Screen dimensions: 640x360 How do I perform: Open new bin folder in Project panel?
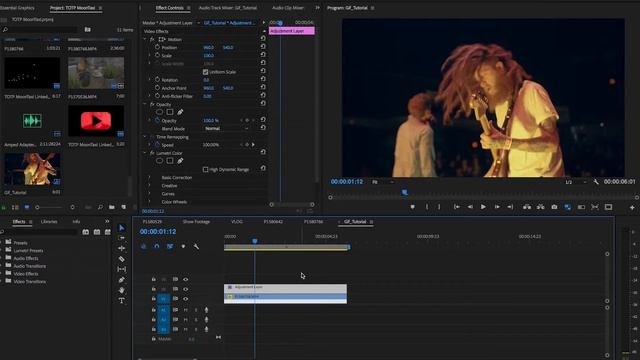coord(112,207)
